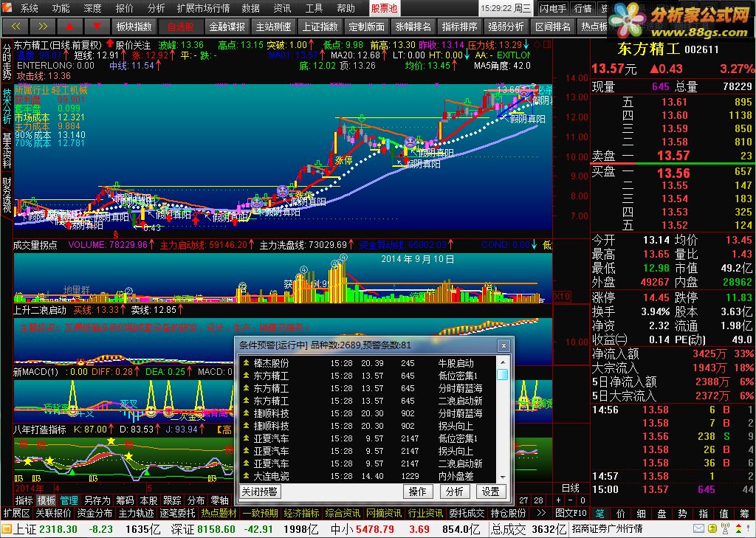
Task: Select the 资金分布 bottom tab
Action: (x=95, y=513)
